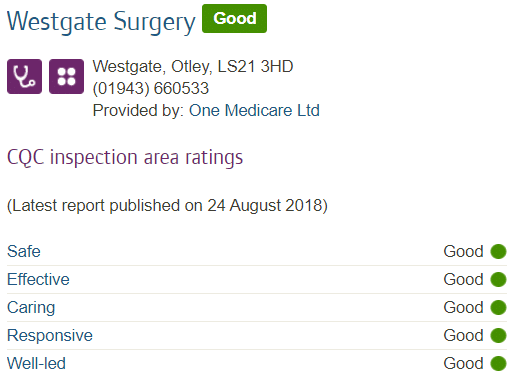Screen dimensions: 515x377
Task: Click the purple stethoscope doctors/GP icon
Action: 24,77
